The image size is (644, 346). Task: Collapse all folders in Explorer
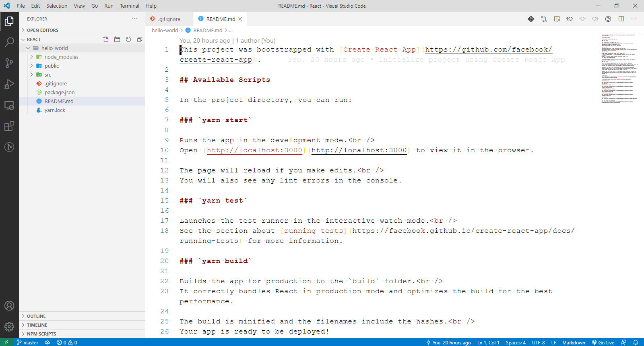(x=140, y=39)
